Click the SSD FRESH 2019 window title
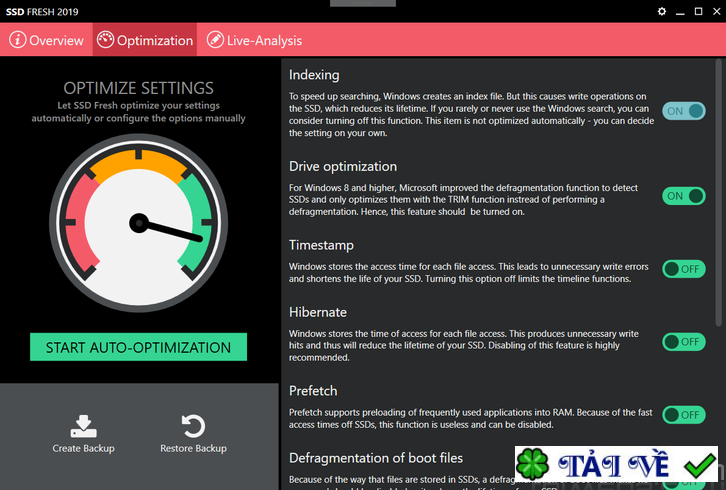 (42, 12)
